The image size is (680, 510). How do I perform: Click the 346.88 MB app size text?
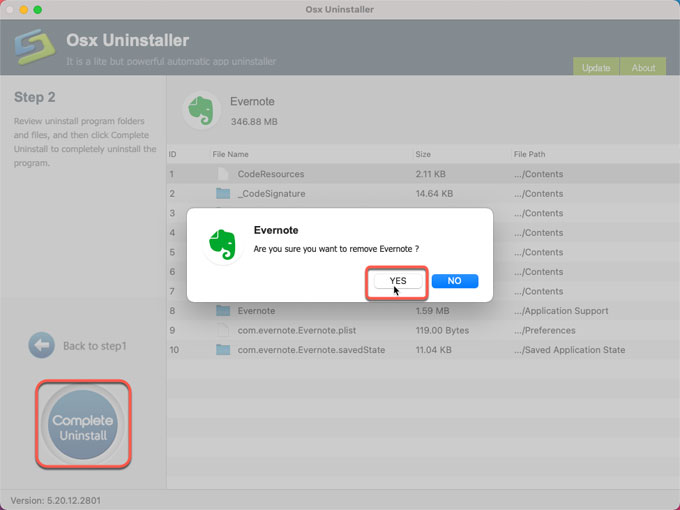tap(254, 122)
